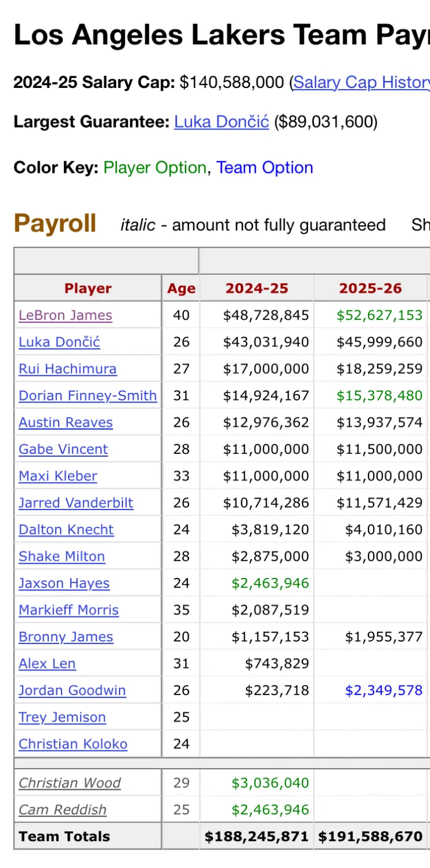Open Jaxson Hayes player page
Image resolution: width=430 pixels, height=868 pixels.
point(64,584)
